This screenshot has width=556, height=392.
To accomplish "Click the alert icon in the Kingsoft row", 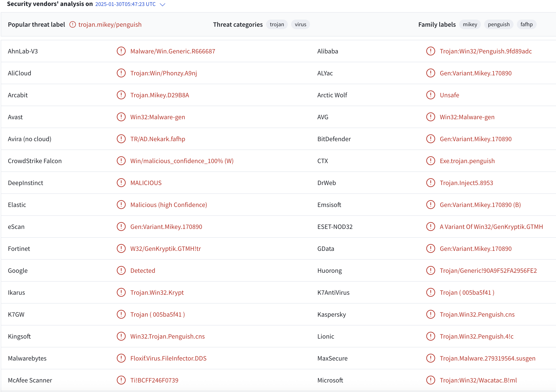I will tap(121, 336).
